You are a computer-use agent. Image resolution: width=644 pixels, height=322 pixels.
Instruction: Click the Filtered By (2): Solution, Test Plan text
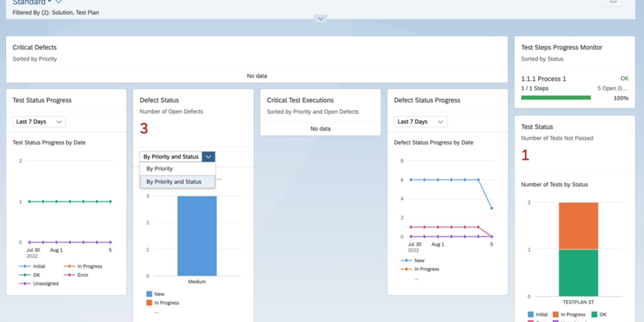55,12
